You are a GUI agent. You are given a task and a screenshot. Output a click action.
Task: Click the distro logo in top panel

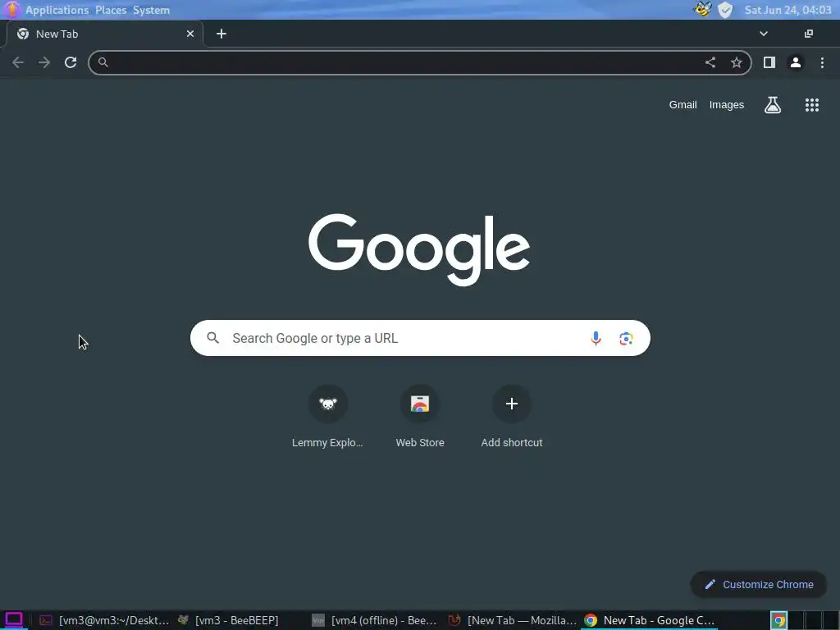[x=11, y=10]
